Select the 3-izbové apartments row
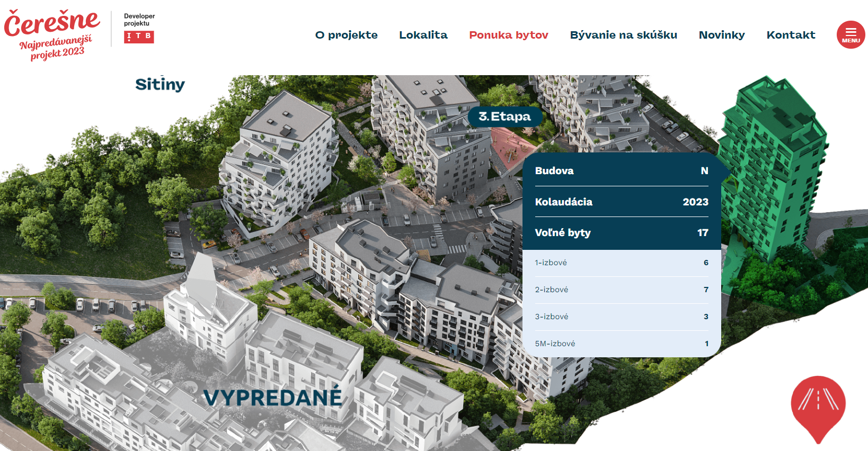Screen dimensions: 868x451 (621, 317)
